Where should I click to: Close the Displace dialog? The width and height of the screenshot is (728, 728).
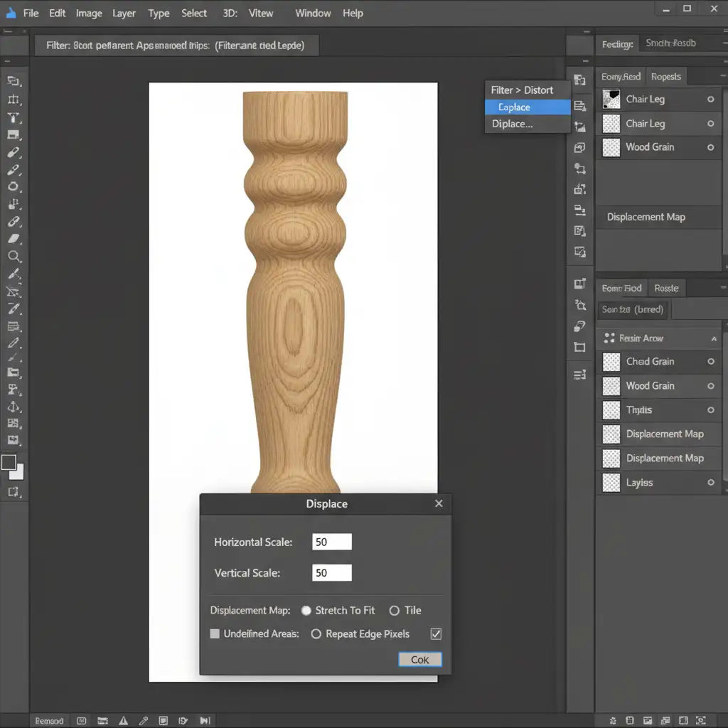439,503
